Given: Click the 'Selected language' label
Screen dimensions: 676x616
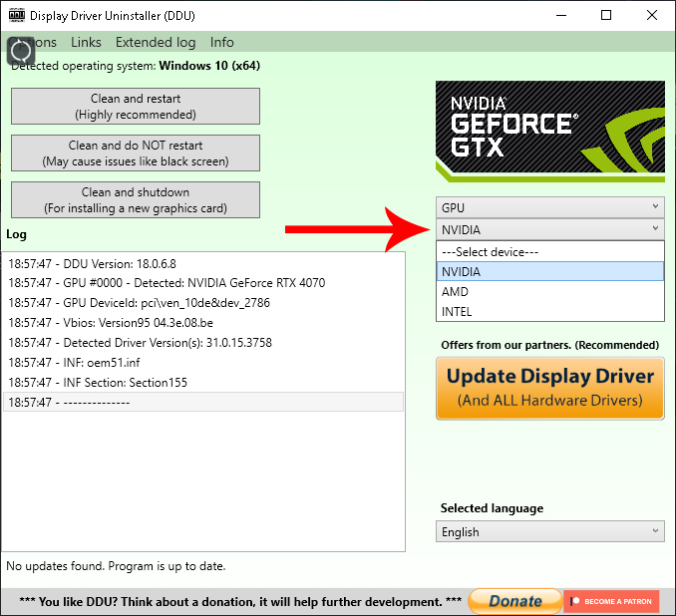Looking at the screenshot, I should click(492, 508).
